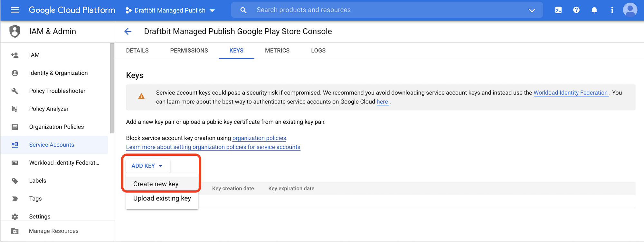Click the Policy Troubleshooter wrench icon

click(15, 91)
